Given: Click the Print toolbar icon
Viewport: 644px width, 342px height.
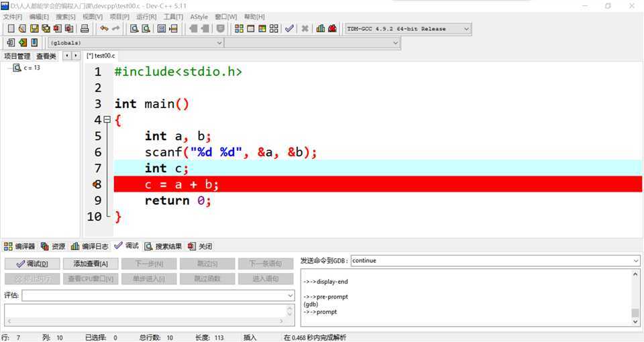Looking at the screenshot, I should [85, 29].
